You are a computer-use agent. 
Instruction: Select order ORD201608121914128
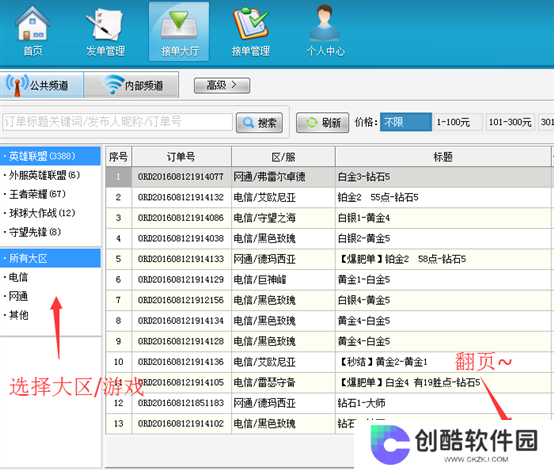pos(181,341)
